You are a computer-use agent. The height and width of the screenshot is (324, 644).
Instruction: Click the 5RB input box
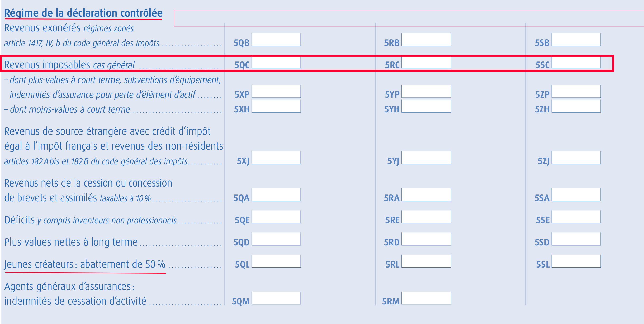[x=426, y=40]
